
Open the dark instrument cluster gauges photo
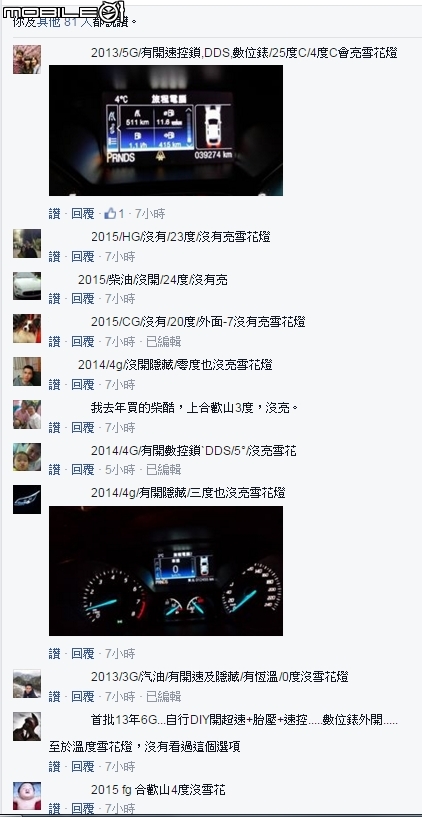tap(166, 571)
